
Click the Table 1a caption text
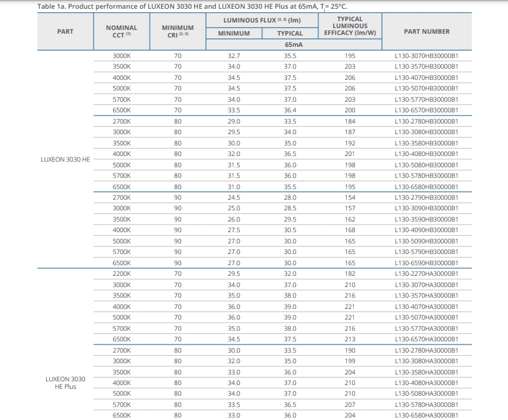tap(192, 6)
